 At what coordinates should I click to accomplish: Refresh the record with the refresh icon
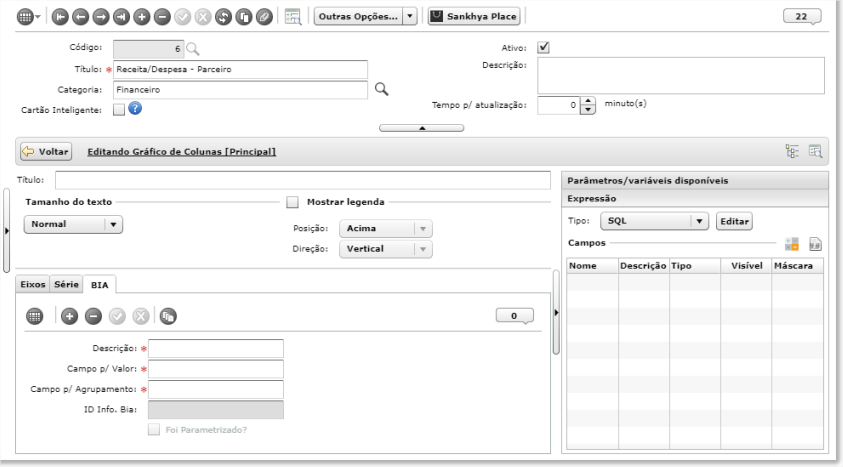pyautogui.click(x=224, y=17)
